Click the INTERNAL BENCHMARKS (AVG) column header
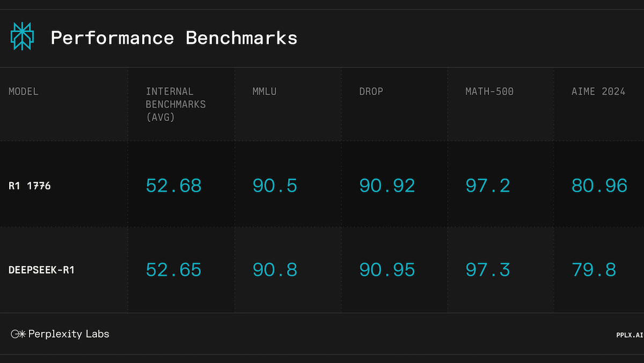Viewport: 644px width, 363px height. click(x=175, y=104)
